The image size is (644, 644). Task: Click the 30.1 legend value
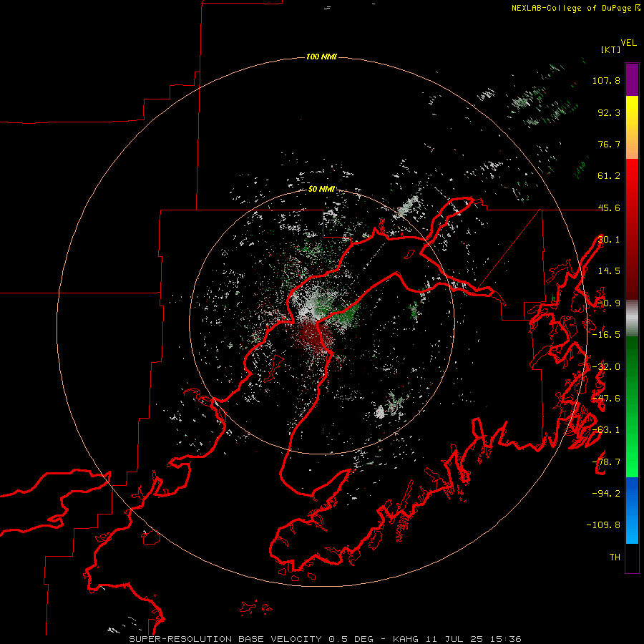coord(609,240)
